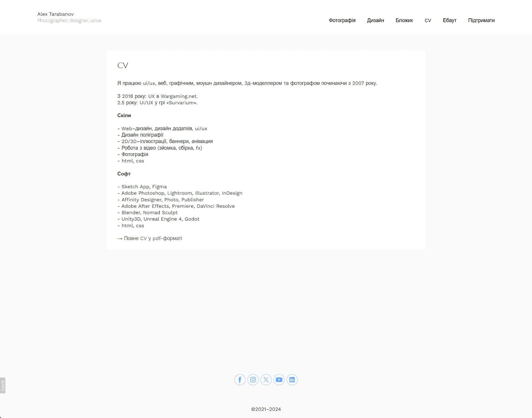The width and height of the screenshot is (532, 418).
Task: Open the Ебаут page
Action: pos(449,20)
